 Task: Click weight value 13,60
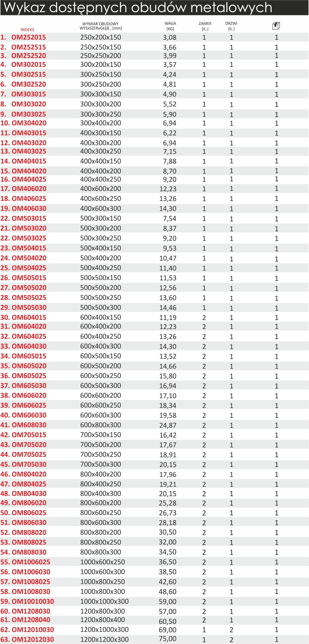(168, 298)
